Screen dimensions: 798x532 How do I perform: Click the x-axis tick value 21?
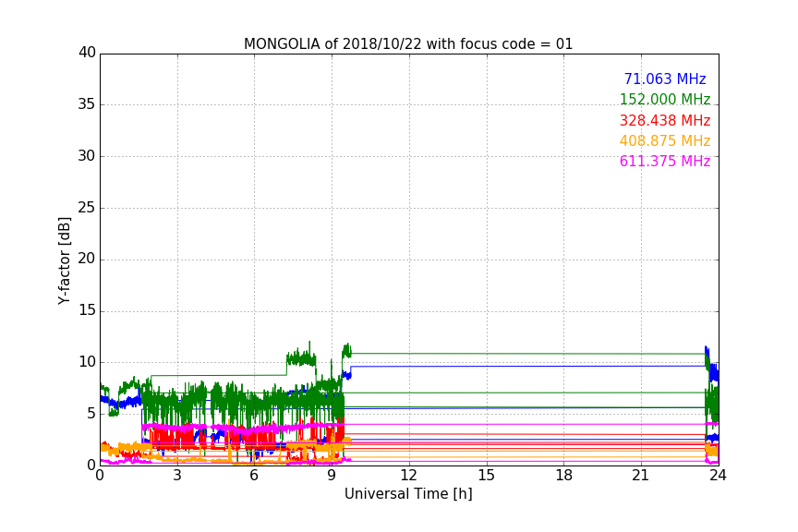(x=641, y=476)
